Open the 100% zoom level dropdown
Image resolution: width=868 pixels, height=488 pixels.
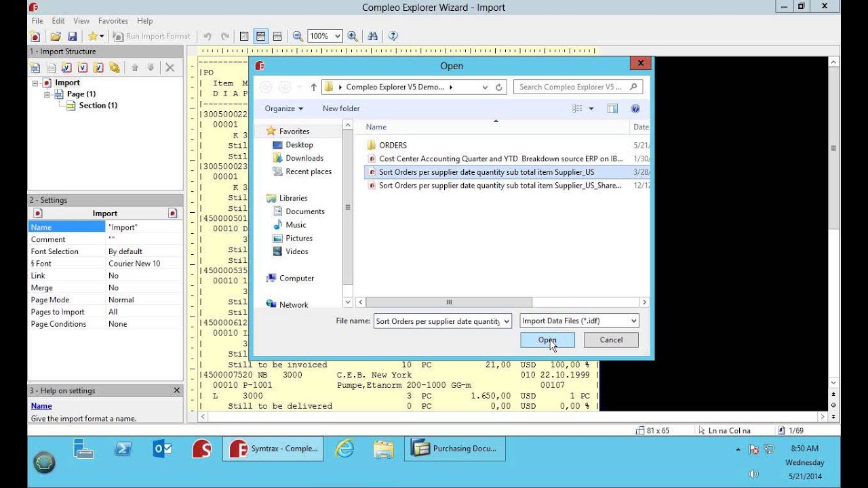338,36
